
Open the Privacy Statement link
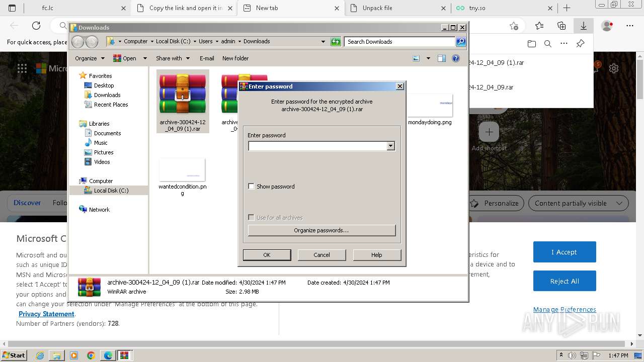tap(46, 314)
